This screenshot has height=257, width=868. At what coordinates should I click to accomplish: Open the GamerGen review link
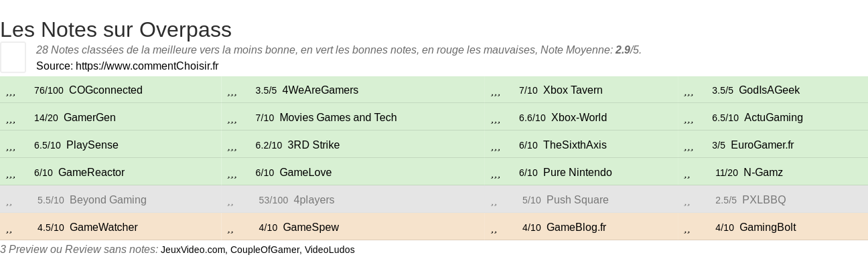click(x=89, y=118)
